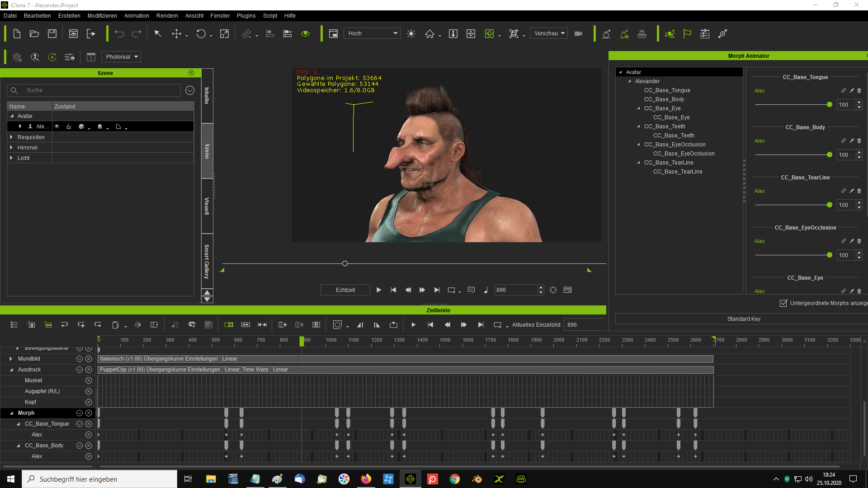Screen dimensions: 868x488
Task: Open project with the folder icon
Action: pyautogui.click(x=34, y=33)
